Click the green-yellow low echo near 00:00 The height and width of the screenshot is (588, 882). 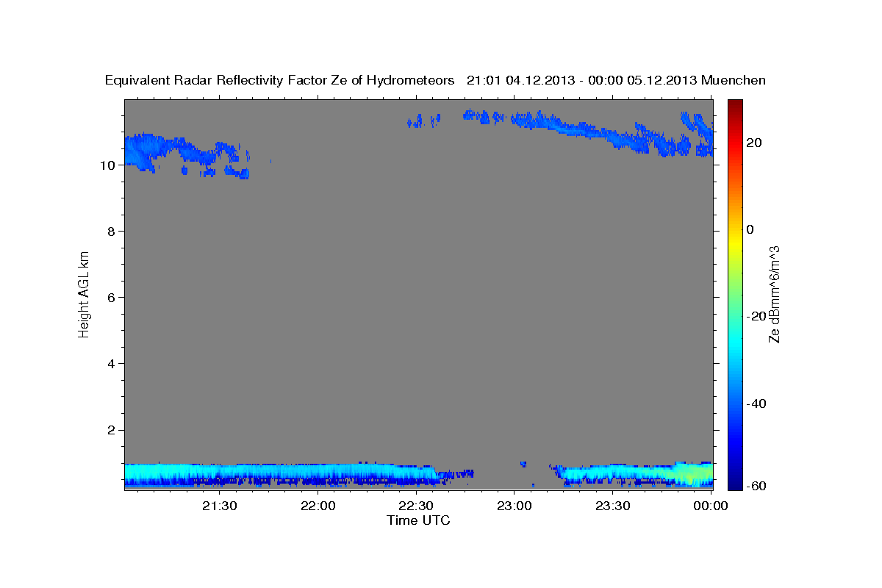694,475
